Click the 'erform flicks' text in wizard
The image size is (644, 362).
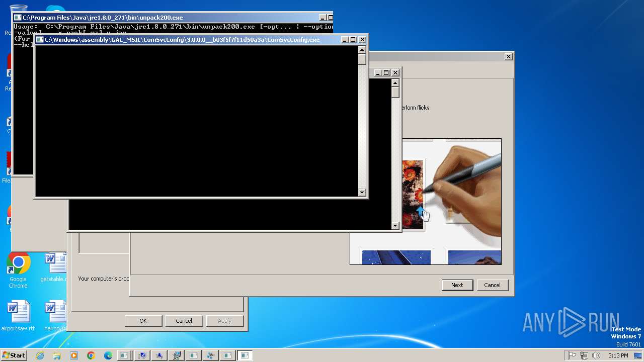tap(416, 108)
